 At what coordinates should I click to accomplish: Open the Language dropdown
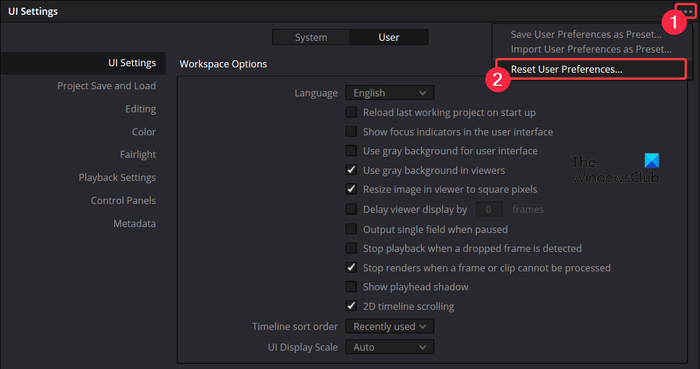(389, 93)
